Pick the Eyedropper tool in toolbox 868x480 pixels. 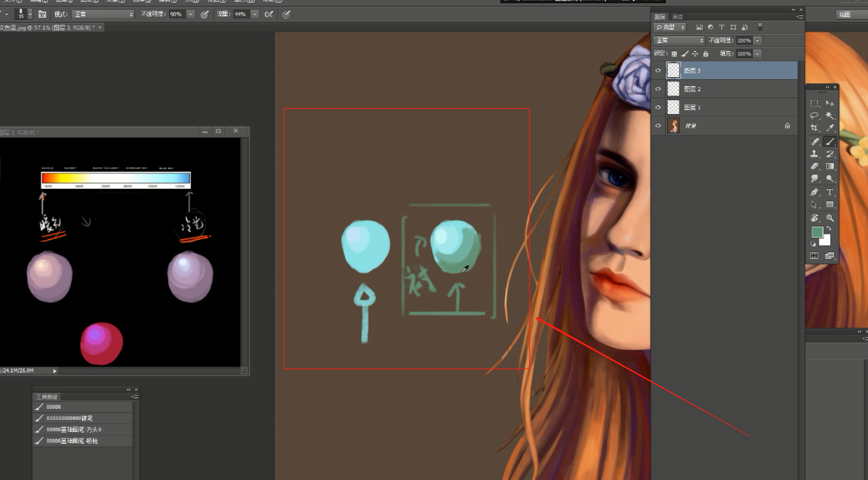pos(830,128)
